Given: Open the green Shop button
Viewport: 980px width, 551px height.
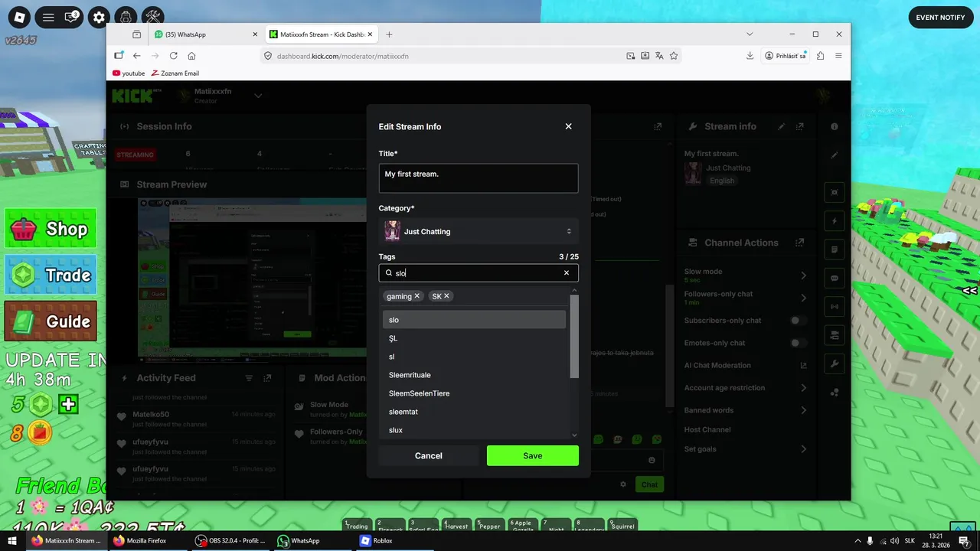Looking at the screenshot, I should click(x=51, y=229).
